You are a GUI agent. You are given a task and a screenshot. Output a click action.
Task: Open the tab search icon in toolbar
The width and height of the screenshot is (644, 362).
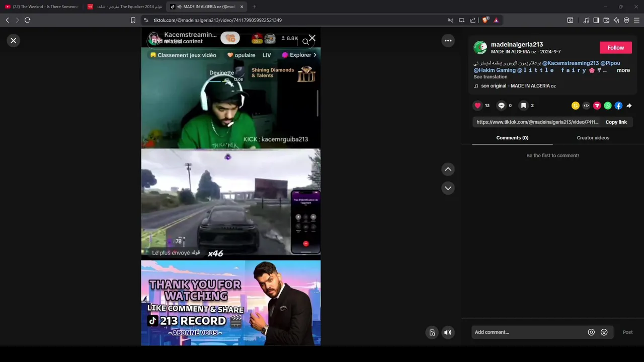coord(570,20)
